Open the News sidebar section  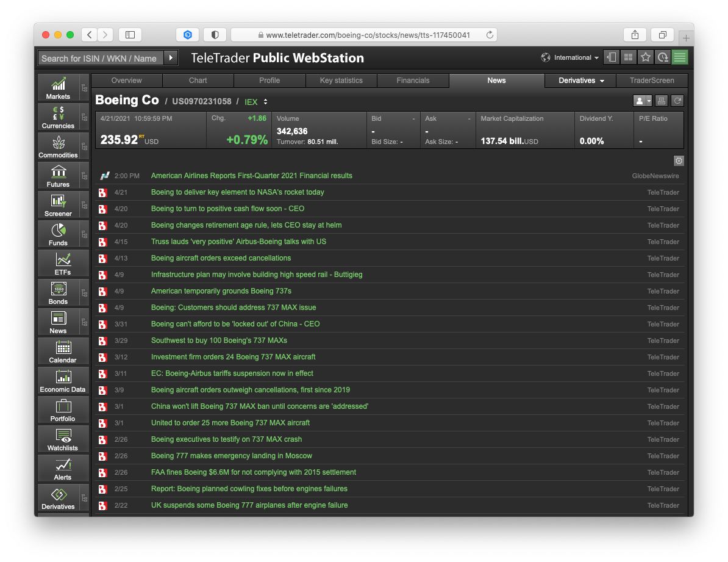[x=58, y=322]
